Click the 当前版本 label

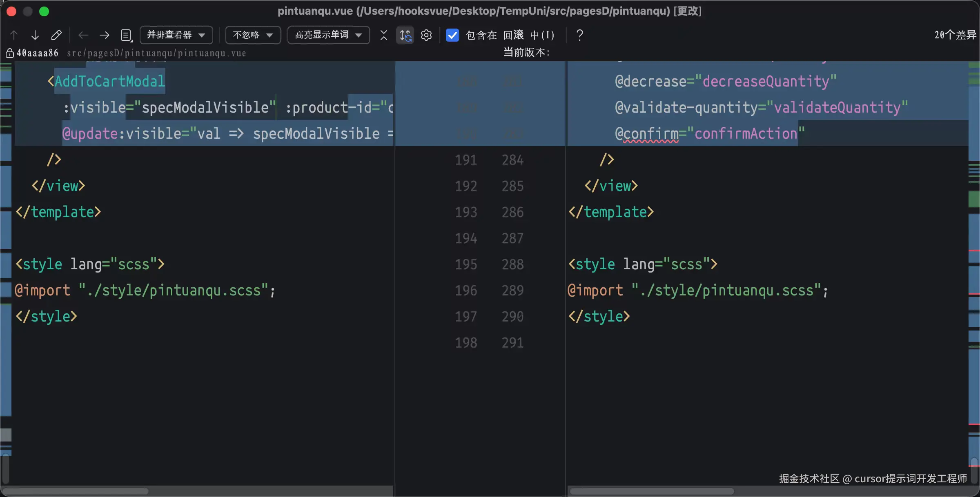tap(527, 52)
